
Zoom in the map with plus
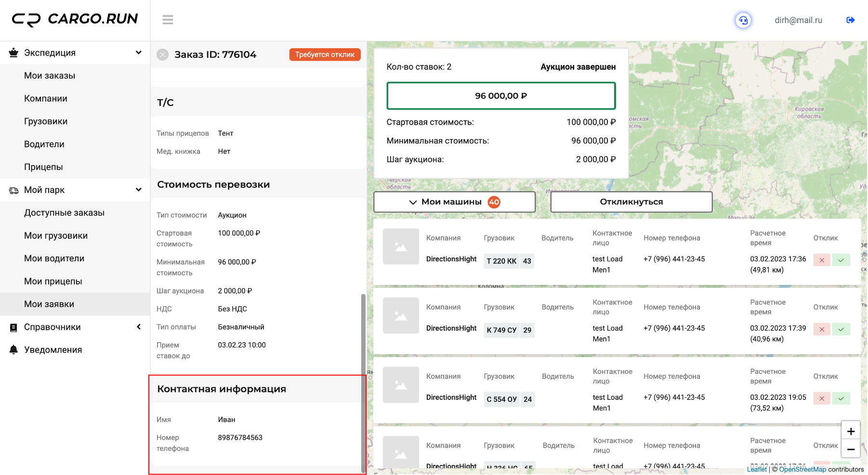click(851, 431)
